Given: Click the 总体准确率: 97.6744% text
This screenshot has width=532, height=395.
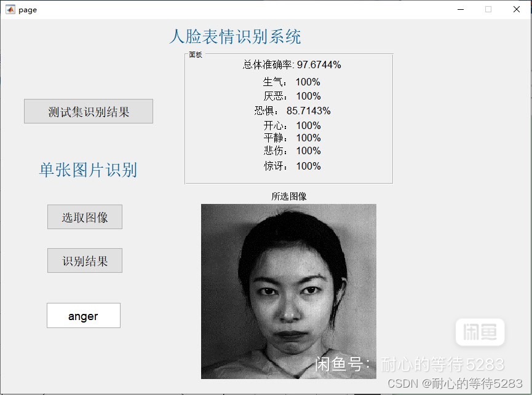Looking at the screenshot, I should [292, 65].
